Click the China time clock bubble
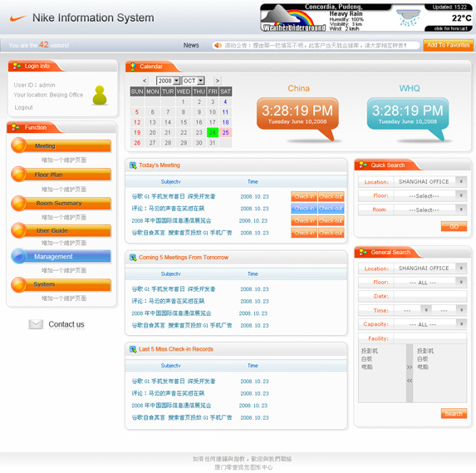 [297, 119]
